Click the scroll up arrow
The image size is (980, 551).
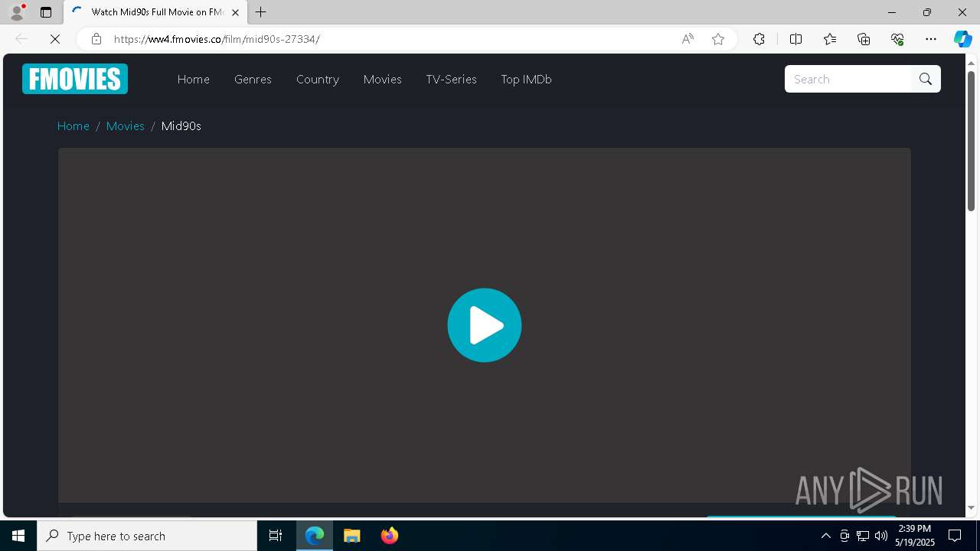(x=971, y=62)
